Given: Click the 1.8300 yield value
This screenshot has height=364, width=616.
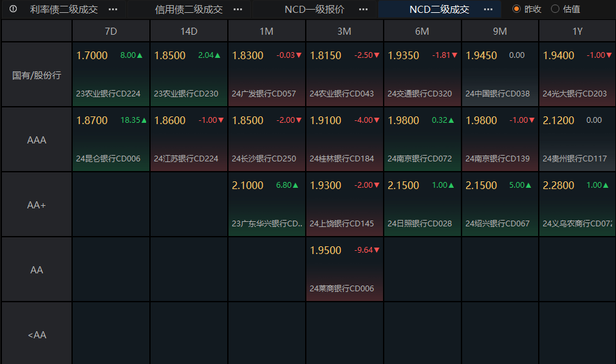Looking at the screenshot, I should [x=248, y=55].
